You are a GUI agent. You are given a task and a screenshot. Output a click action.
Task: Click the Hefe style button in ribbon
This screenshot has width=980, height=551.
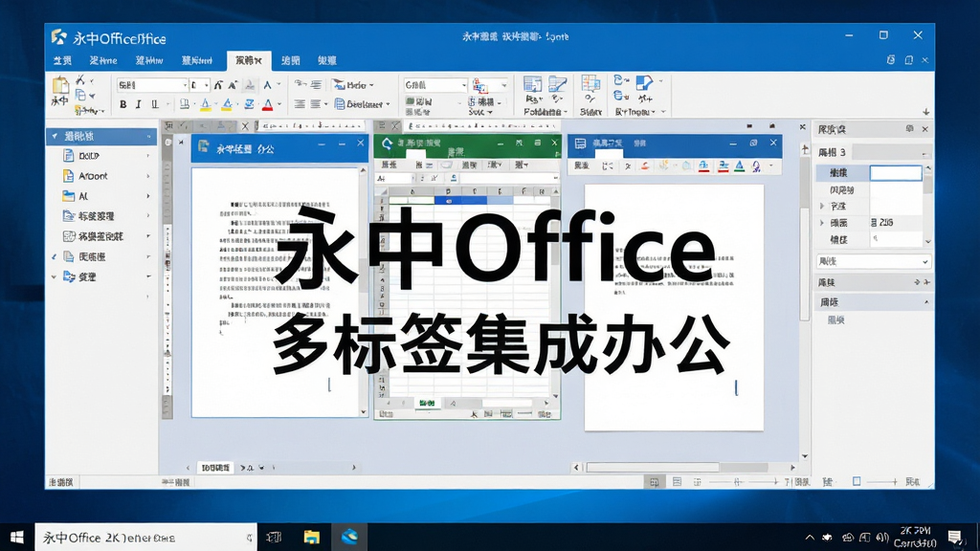pyautogui.click(x=353, y=85)
